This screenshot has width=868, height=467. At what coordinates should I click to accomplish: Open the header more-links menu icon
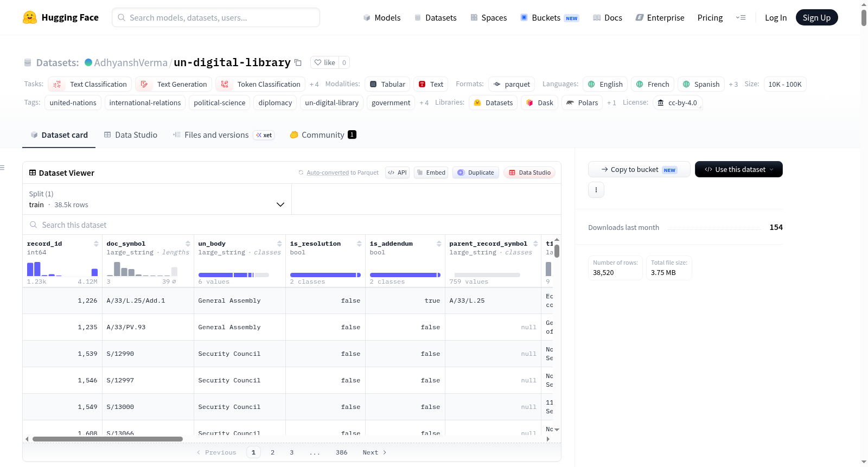(x=741, y=17)
